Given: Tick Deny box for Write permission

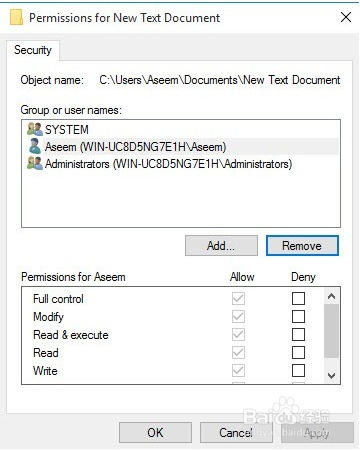Looking at the screenshot, I should [x=298, y=371].
